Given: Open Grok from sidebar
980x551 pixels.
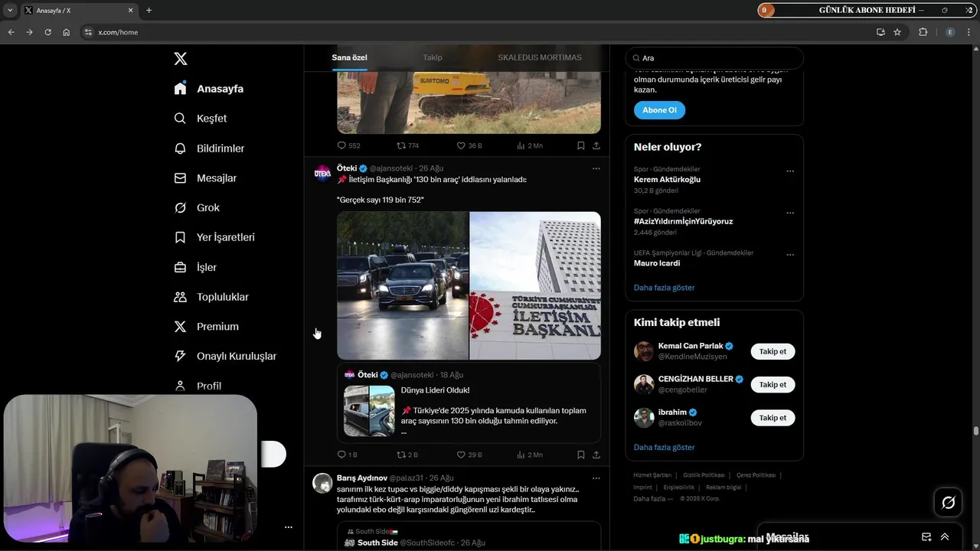Looking at the screenshot, I should (197, 208).
